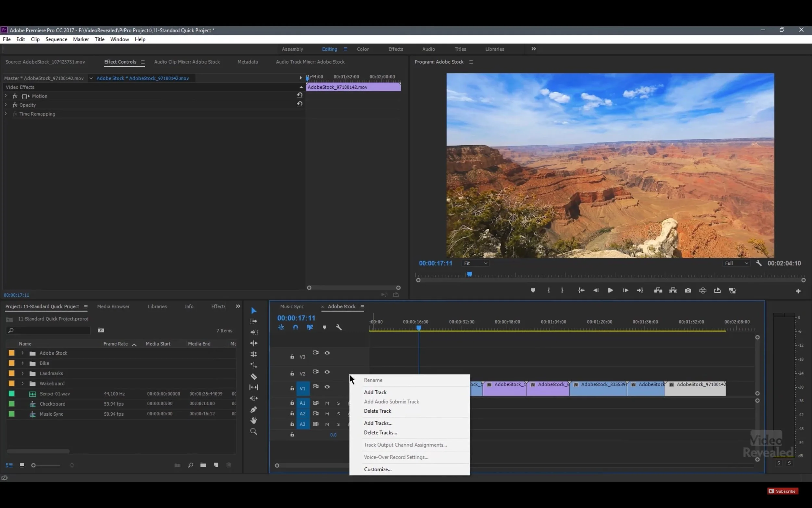
Task: Toggle lock on V2 track
Action: click(x=292, y=374)
